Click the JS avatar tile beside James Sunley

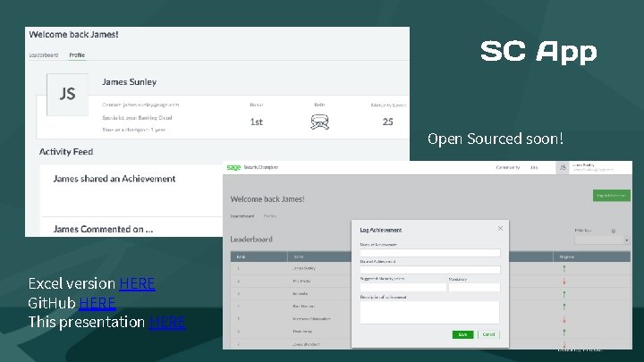point(67,95)
